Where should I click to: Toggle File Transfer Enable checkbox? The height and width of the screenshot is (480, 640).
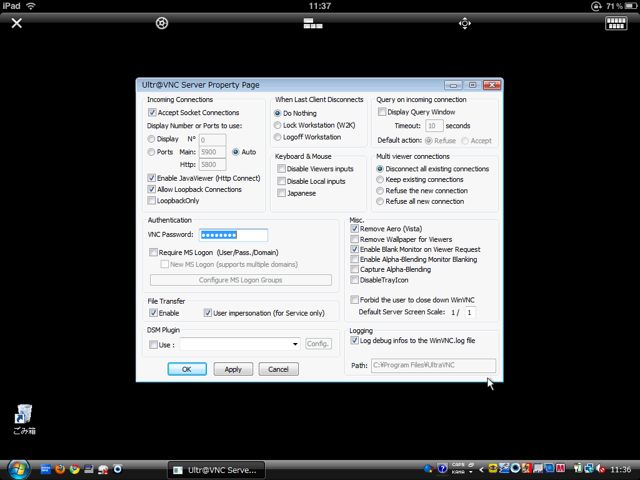pyautogui.click(x=153, y=313)
